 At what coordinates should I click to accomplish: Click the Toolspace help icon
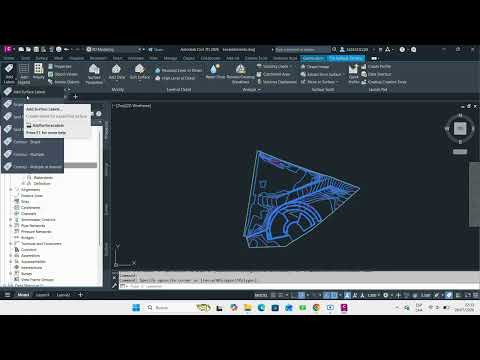99,114
